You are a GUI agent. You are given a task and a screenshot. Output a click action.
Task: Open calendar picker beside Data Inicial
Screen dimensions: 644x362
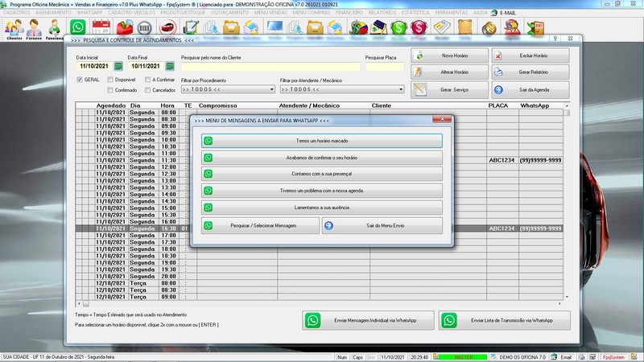pyautogui.click(x=118, y=66)
